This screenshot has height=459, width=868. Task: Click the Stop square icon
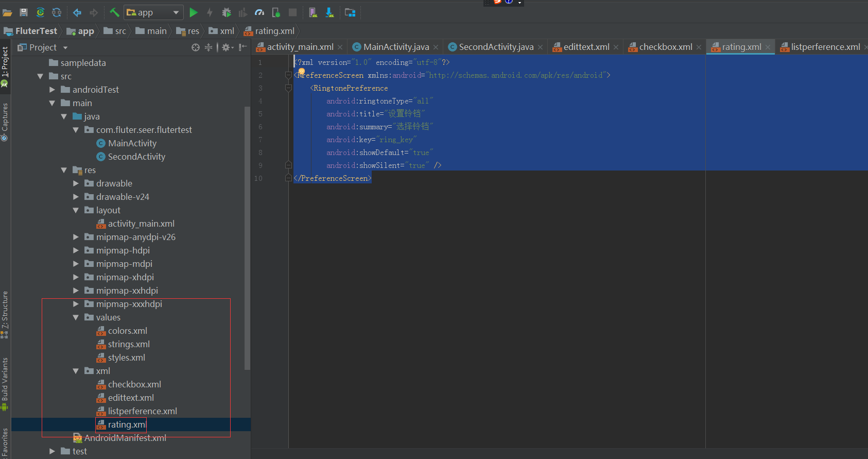click(292, 12)
